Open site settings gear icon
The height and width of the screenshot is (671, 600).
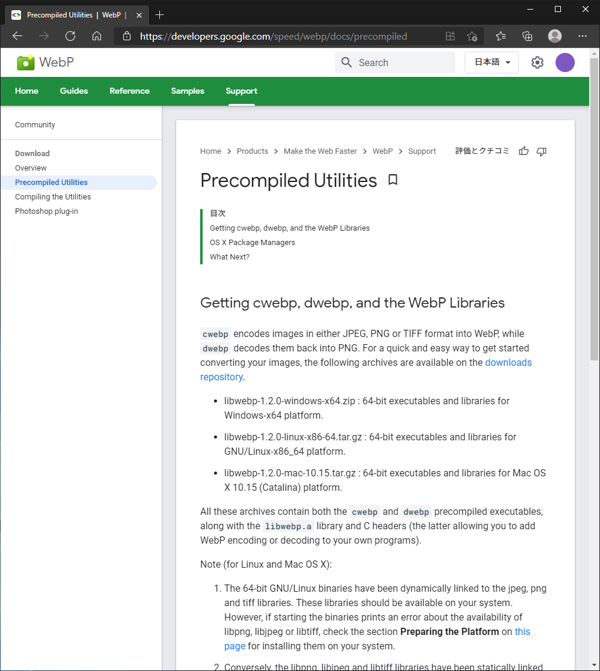537,62
